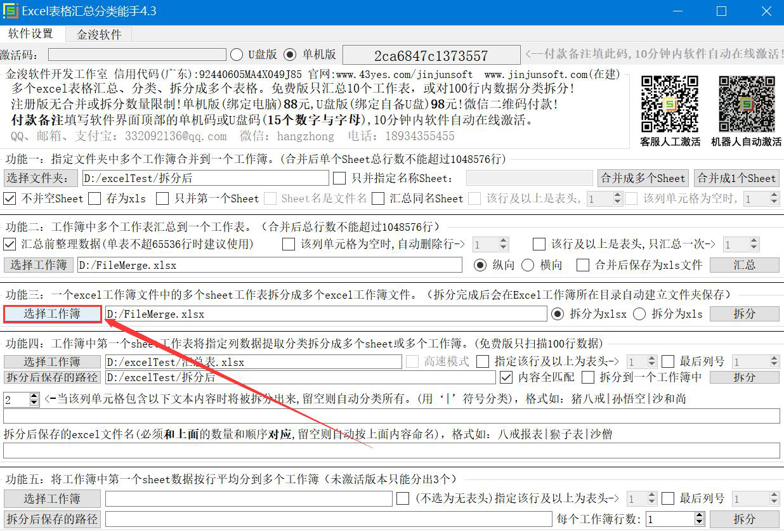This screenshot has height=532, width=784.
Task: Click the column number spinner showing 2
Action: click(22, 399)
